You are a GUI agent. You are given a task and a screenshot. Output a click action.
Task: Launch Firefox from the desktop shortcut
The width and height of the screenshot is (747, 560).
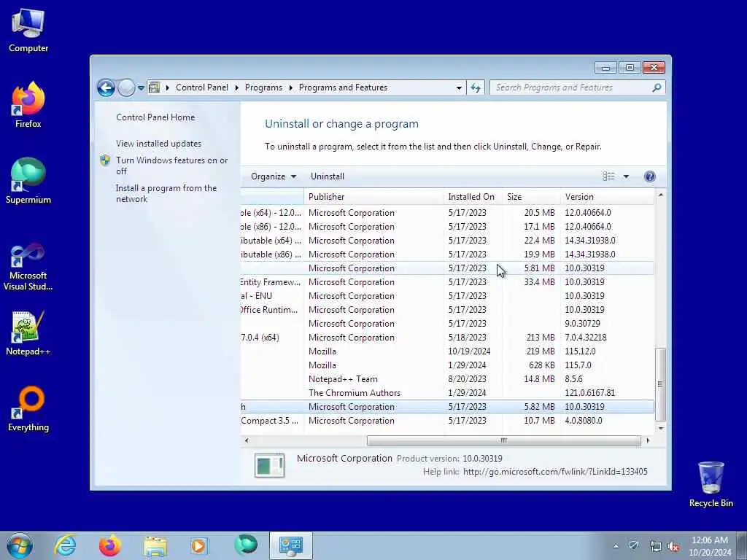point(28,105)
